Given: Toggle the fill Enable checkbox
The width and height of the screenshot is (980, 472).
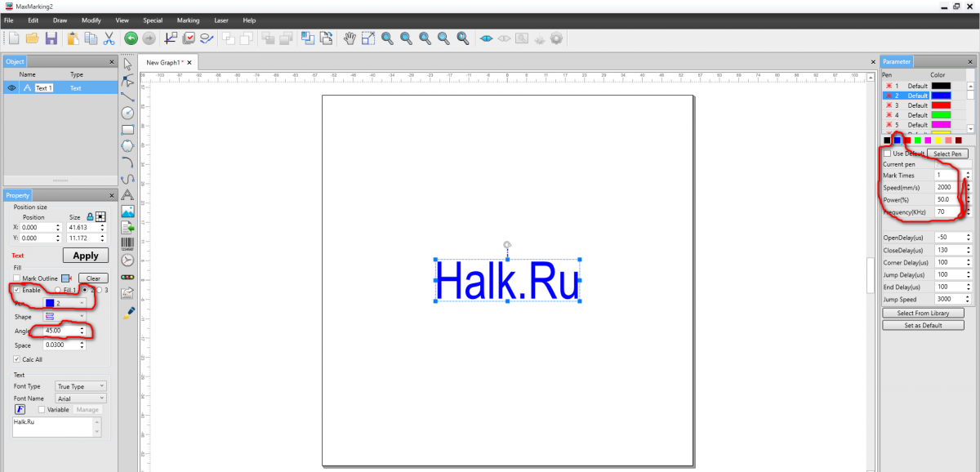Looking at the screenshot, I should (x=17, y=290).
